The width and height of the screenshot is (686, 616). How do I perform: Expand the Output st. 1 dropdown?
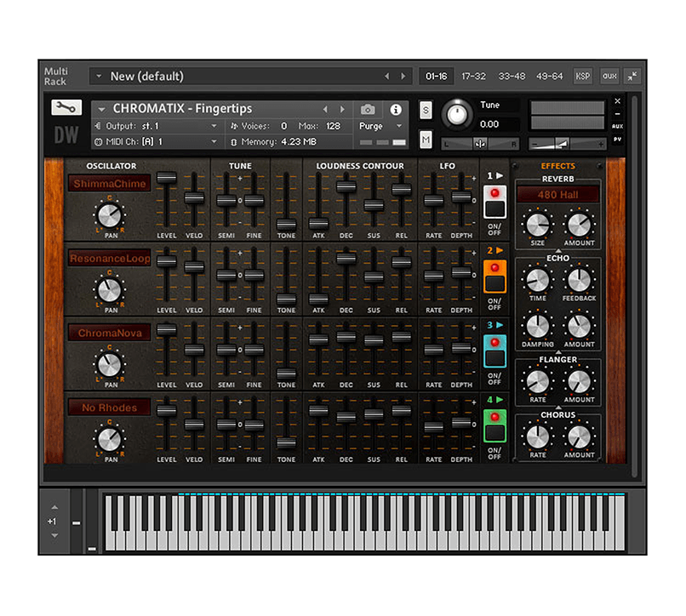pyautogui.click(x=214, y=126)
